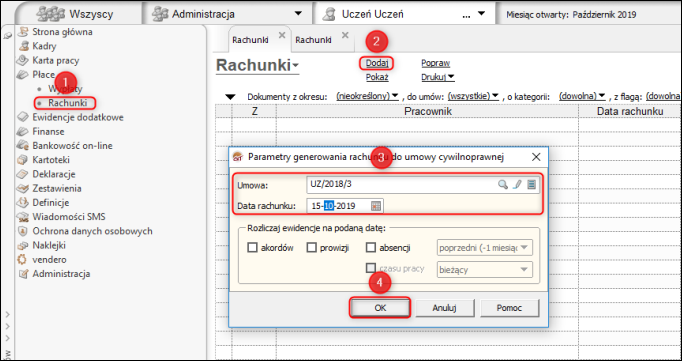This screenshot has width=682, height=361.
Task: Toggle the czasu pracy checkbox
Action: (x=371, y=268)
